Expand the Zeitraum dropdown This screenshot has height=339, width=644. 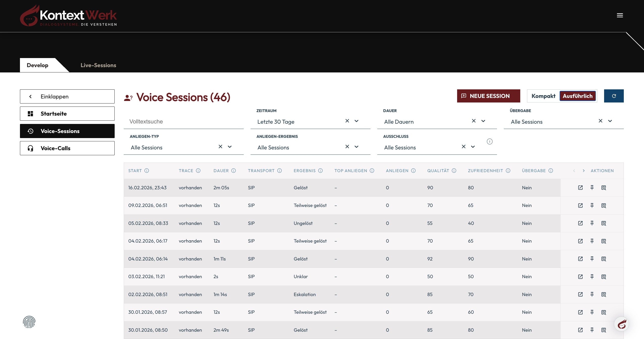coord(356,121)
